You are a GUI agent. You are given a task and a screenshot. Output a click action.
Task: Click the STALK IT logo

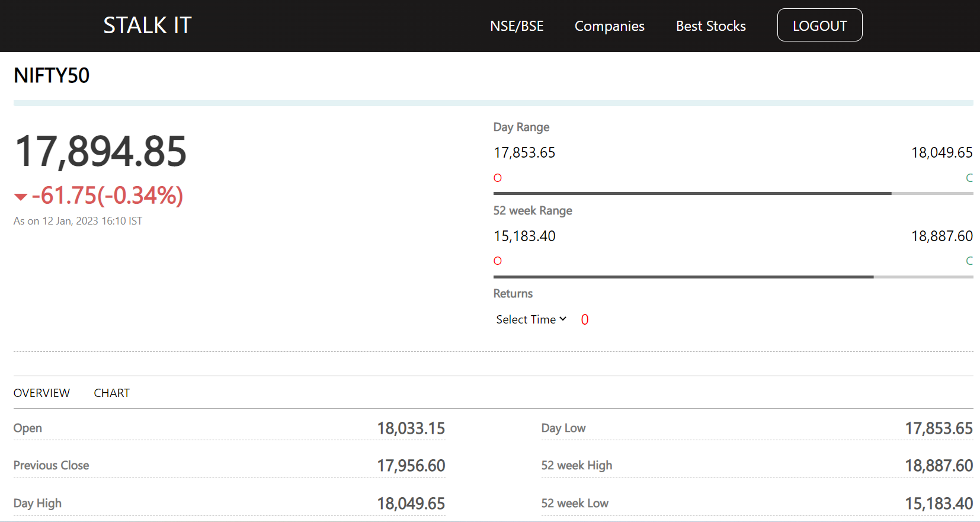148,25
